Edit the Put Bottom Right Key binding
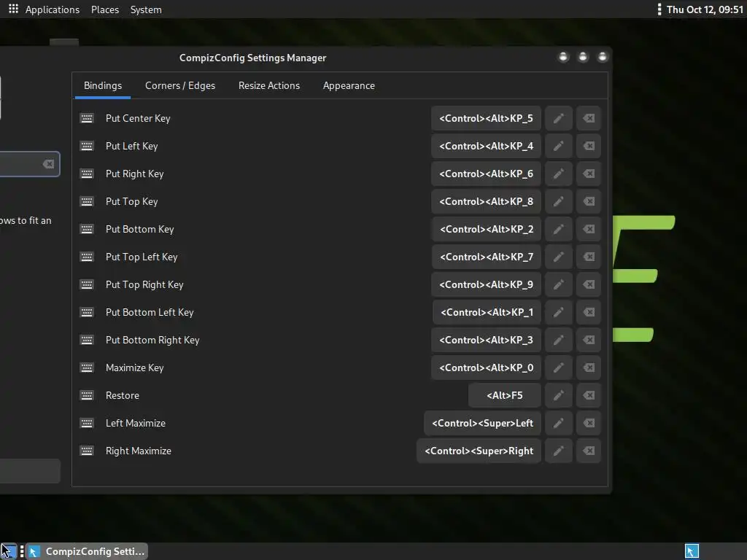This screenshot has height=560, width=747. [x=558, y=340]
